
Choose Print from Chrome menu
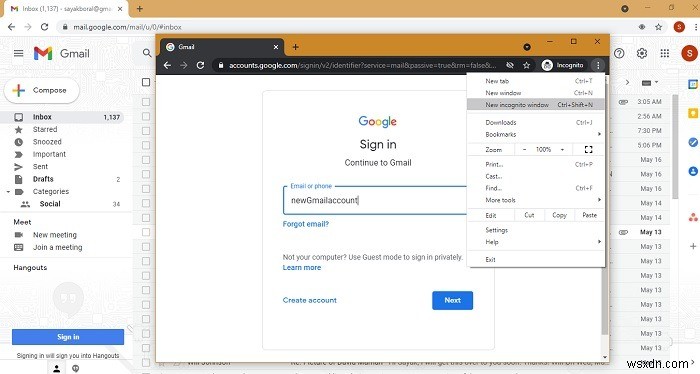536,164
